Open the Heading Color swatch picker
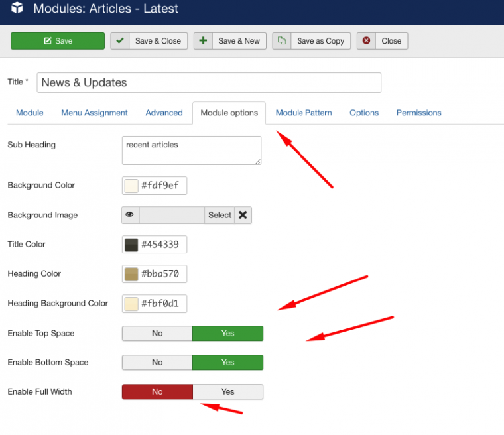The width and height of the screenshot is (504, 435). (x=131, y=274)
